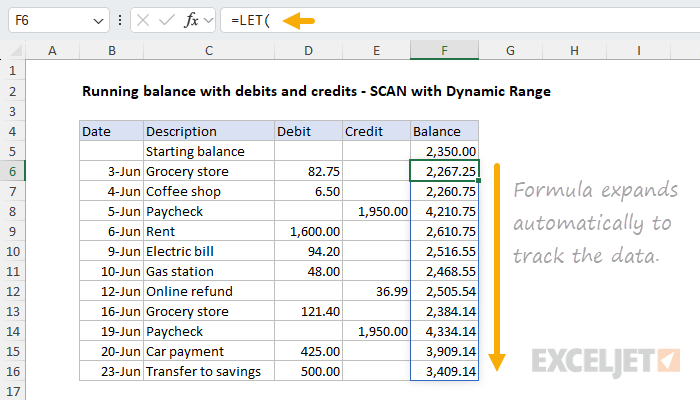
Task: Select column H header
Action: point(574,50)
